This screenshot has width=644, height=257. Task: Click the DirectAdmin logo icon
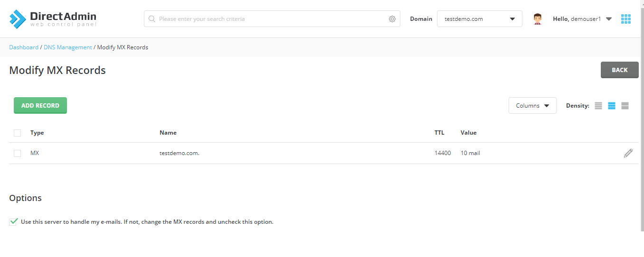pos(18,19)
